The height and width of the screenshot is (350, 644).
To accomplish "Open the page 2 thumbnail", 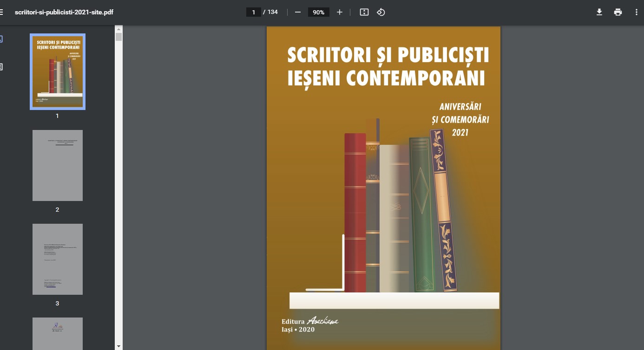I will coord(58,165).
